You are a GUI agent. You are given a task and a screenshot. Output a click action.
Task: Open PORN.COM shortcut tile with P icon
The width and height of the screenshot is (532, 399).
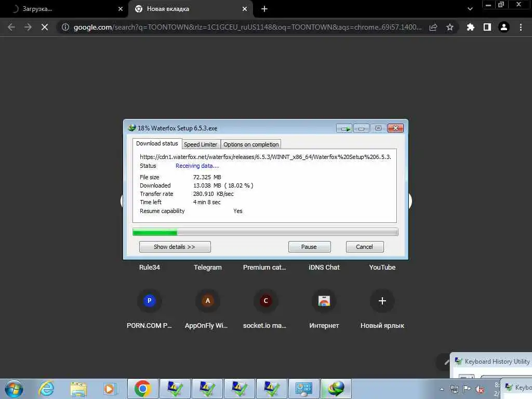pyautogui.click(x=149, y=301)
